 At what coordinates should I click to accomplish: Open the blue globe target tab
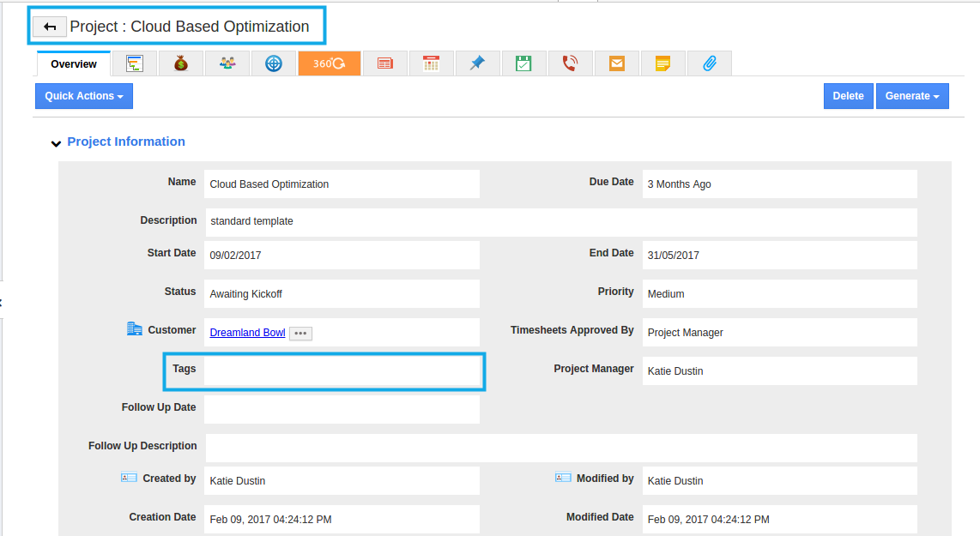click(274, 63)
